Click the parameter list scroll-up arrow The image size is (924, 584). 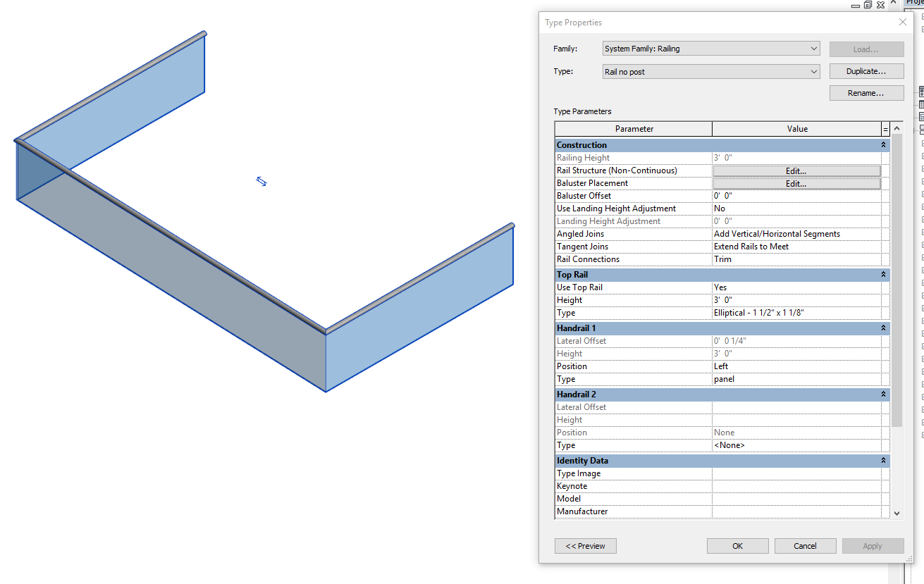tap(896, 128)
